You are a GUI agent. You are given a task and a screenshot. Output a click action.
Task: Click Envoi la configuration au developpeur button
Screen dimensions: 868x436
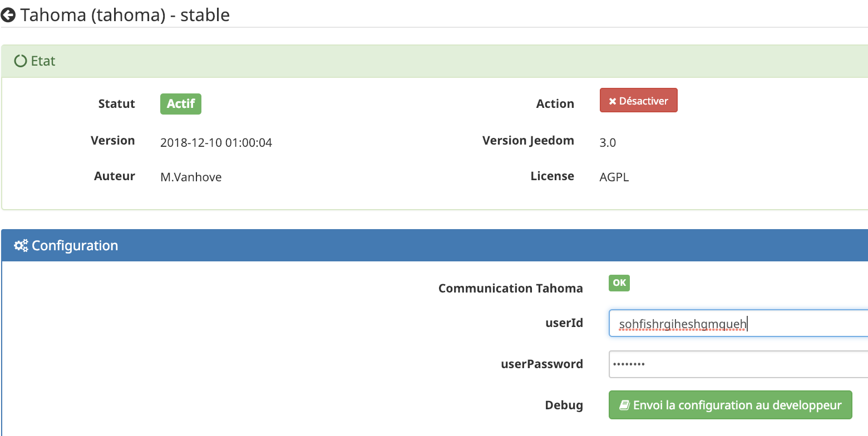point(731,405)
